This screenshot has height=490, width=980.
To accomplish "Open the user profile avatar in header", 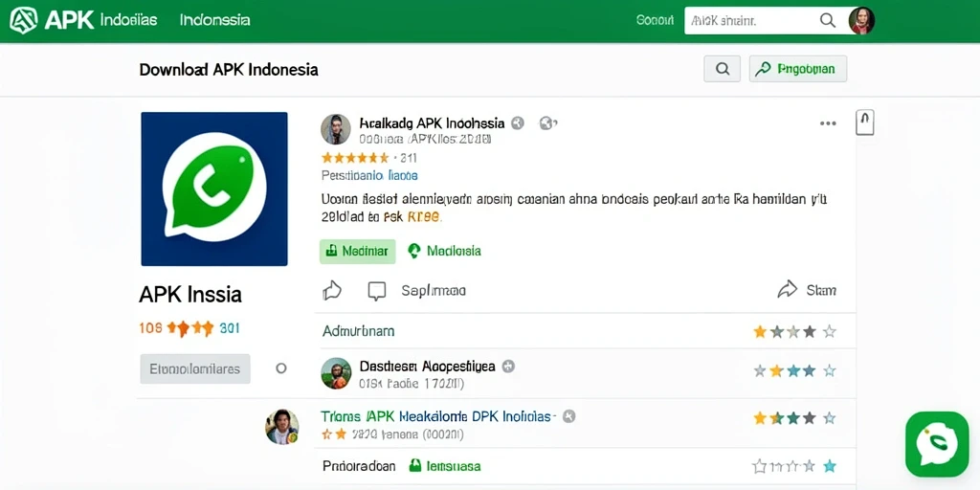I will pyautogui.click(x=861, y=21).
